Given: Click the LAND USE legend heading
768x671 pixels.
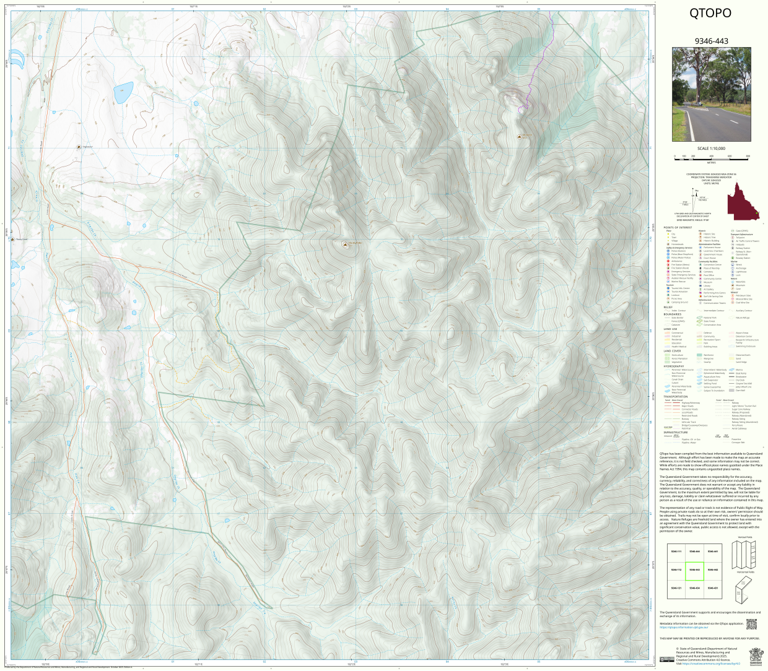Looking at the screenshot, I should pos(670,329).
